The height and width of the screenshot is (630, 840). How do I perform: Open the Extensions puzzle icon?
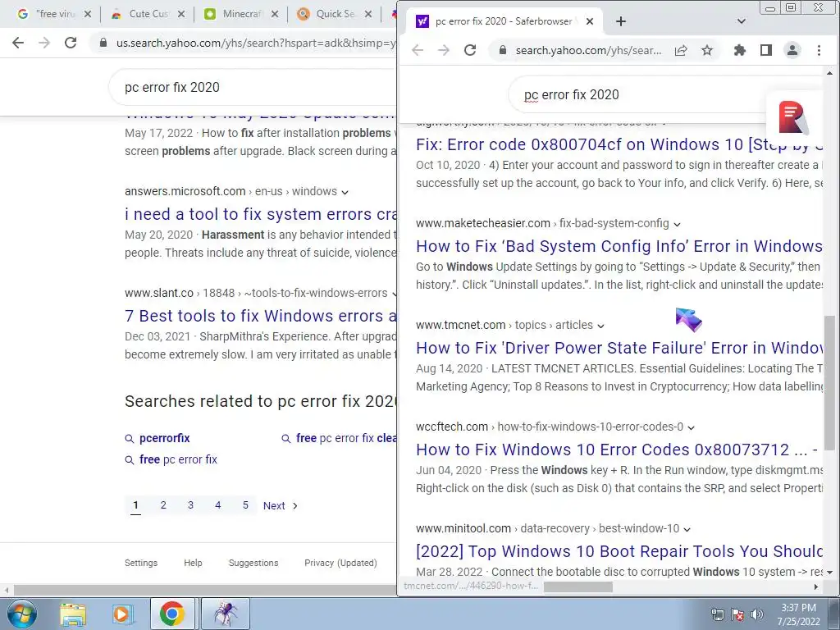[x=740, y=50]
